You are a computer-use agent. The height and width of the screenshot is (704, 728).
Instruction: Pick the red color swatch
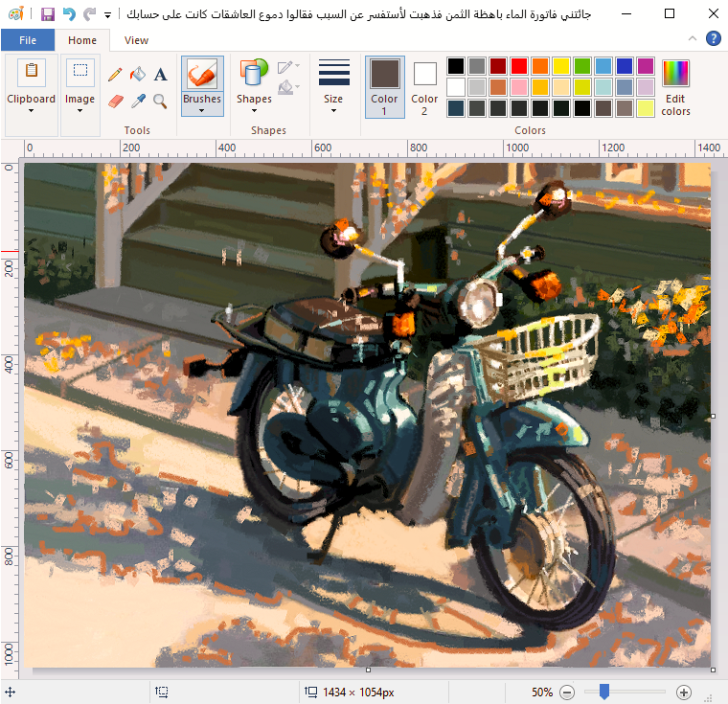pyautogui.click(x=519, y=66)
